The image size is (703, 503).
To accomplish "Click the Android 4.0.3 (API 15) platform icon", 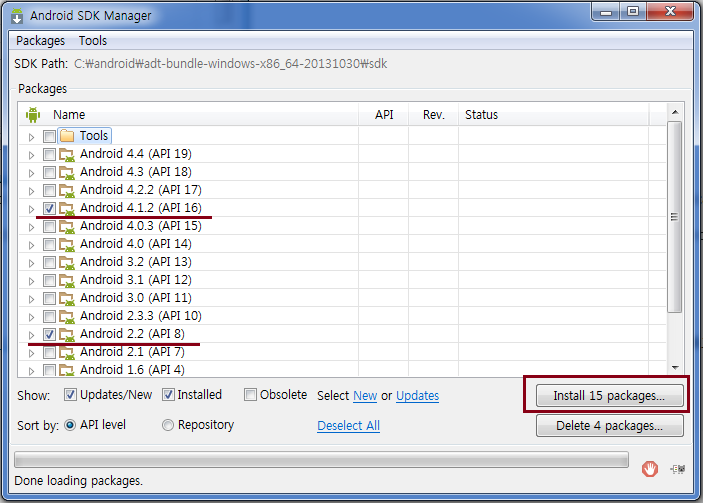I will click(67, 226).
